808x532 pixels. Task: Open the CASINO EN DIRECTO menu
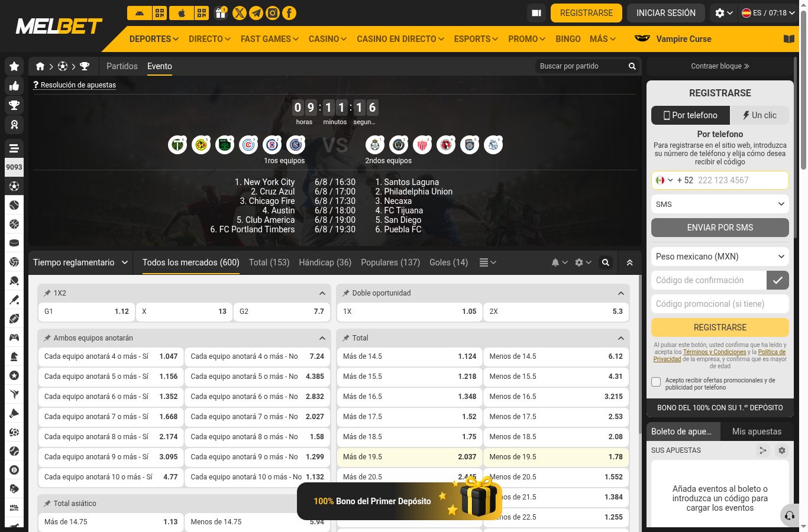click(400, 39)
